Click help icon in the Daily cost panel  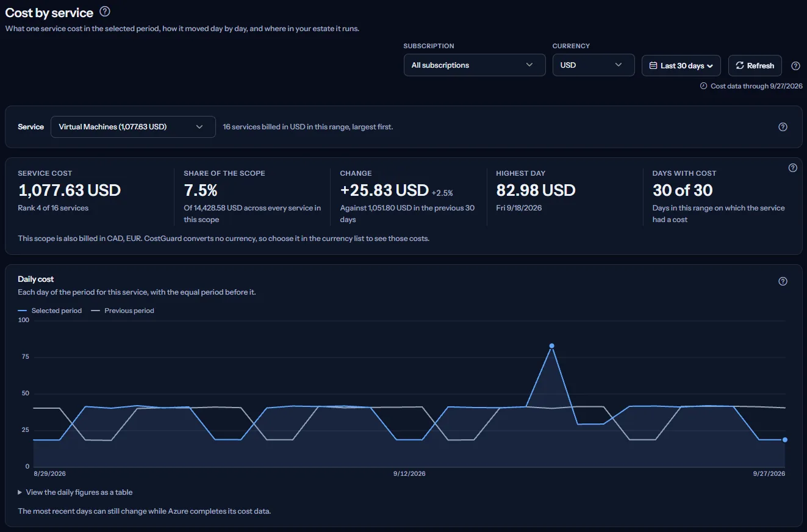click(x=783, y=281)
